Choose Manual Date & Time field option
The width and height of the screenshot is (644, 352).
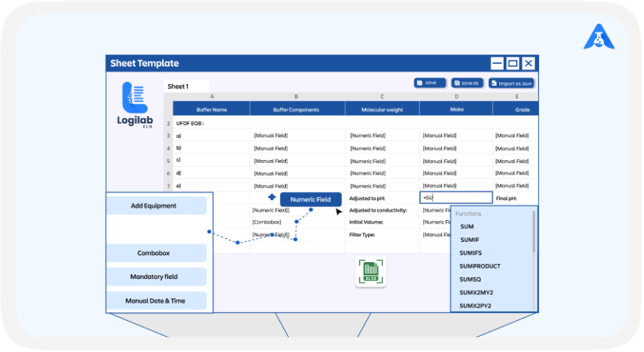point(156,301)
